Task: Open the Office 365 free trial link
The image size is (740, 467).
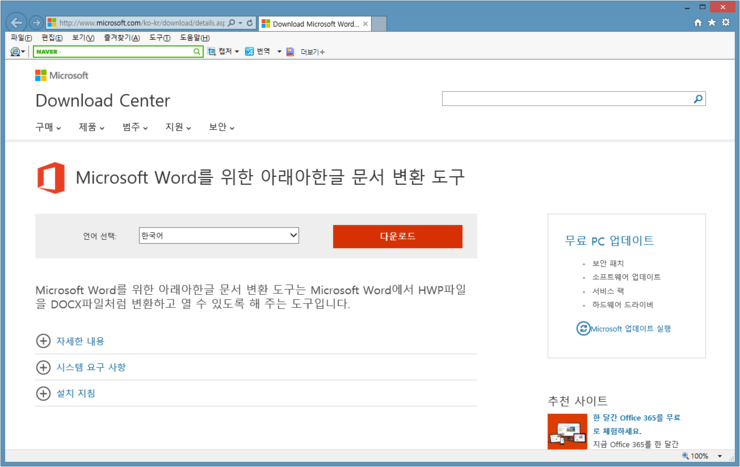Action: pos(637,424)
